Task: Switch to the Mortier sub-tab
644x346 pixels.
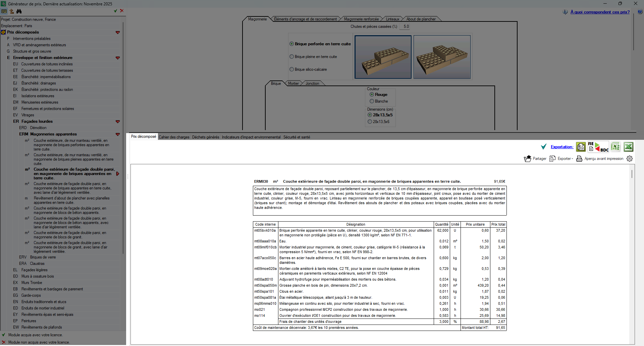Action: (x=293, y=83)
